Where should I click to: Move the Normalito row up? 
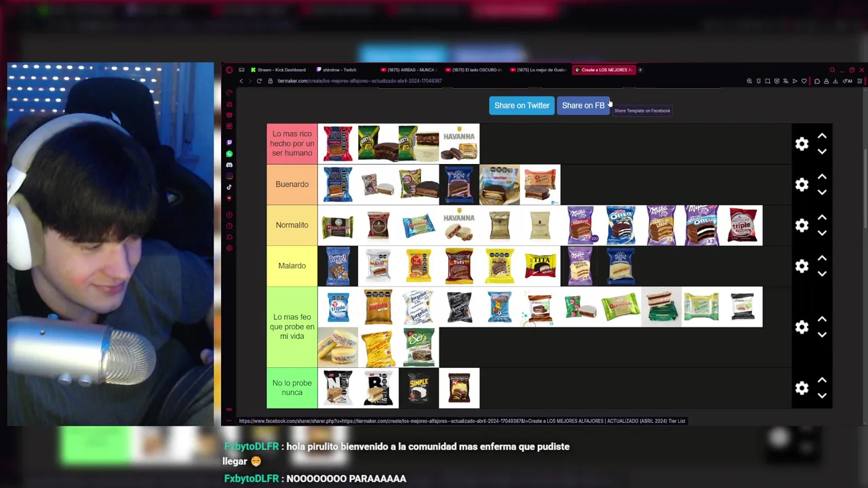822,218
